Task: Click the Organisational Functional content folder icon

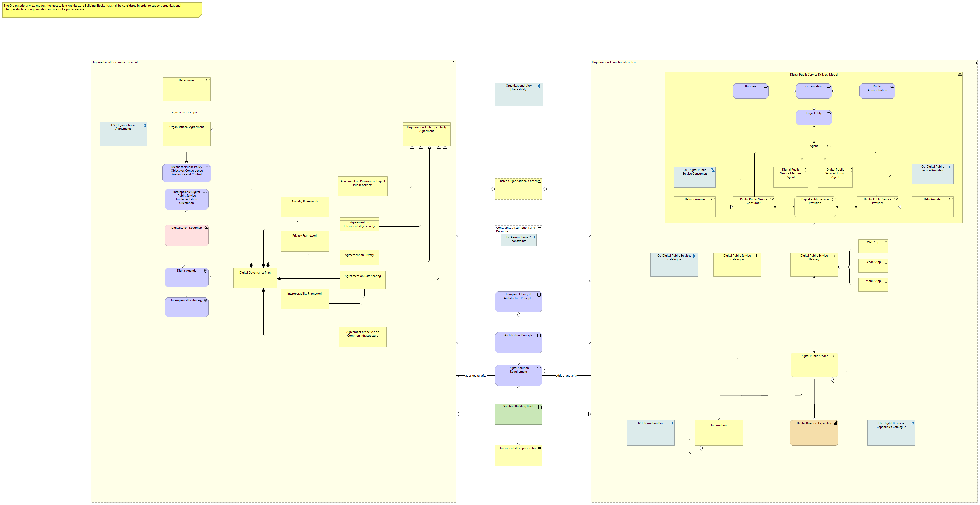Action: [x=974, y=62]
